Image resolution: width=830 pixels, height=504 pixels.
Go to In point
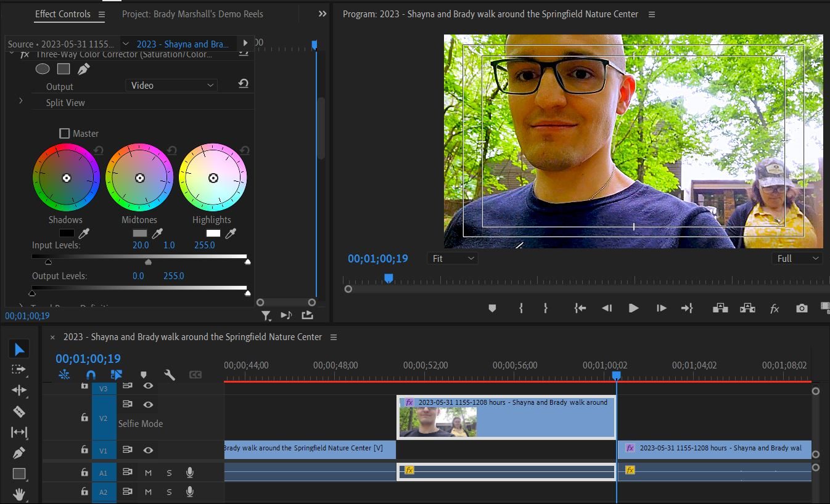coord(580,308)
